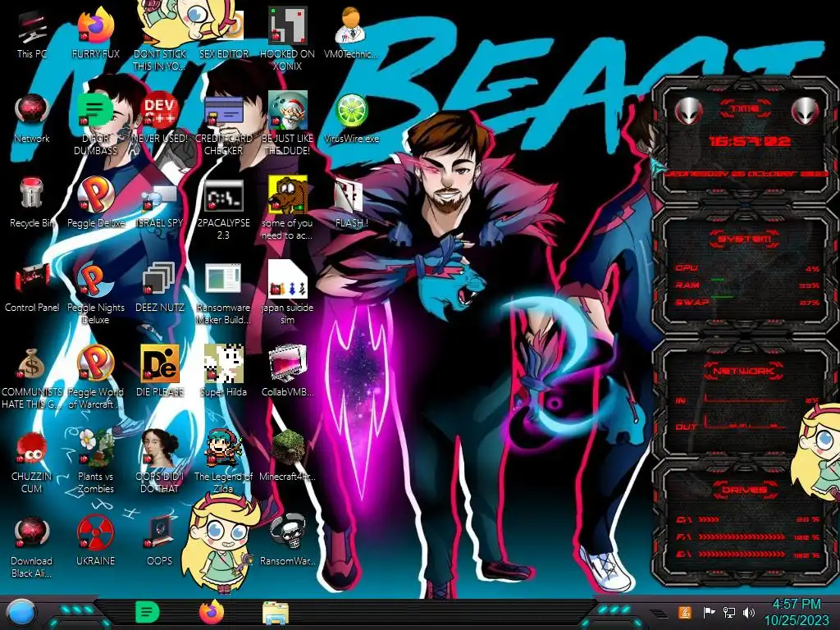Open the RansomWar... skull icon
840x630 pixels.
287,541
